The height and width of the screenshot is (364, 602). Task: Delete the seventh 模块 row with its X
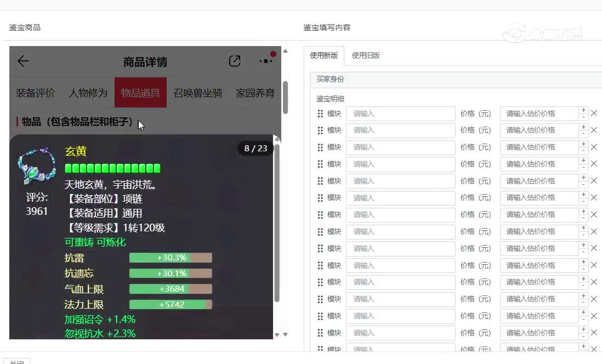[x=594, y=215]
